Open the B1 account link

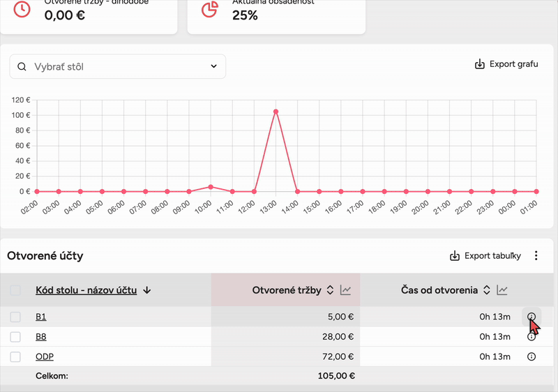40,317
